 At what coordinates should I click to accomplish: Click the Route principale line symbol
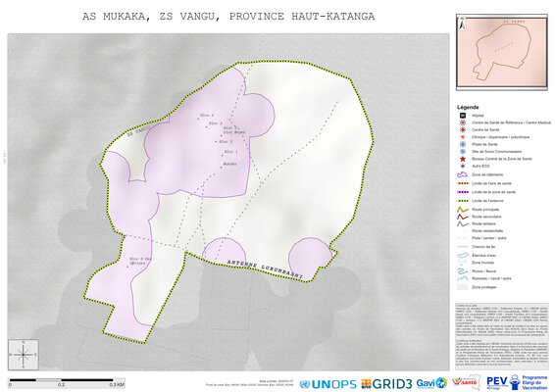click(x=462, y=210)
